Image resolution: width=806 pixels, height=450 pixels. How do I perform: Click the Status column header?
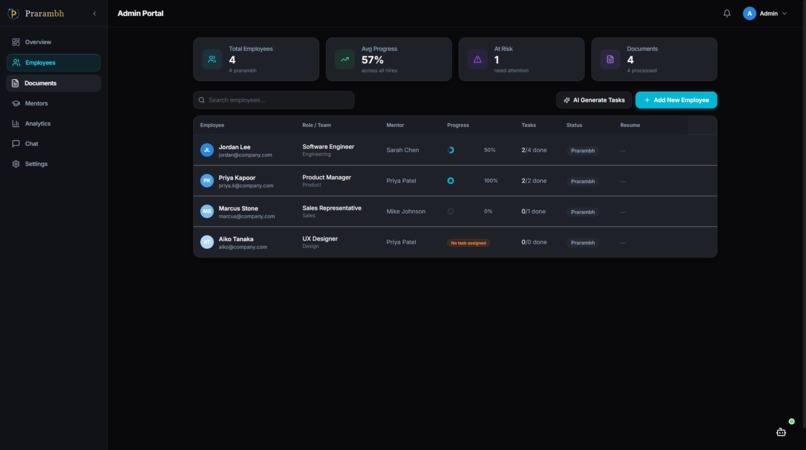pos(574,125)
